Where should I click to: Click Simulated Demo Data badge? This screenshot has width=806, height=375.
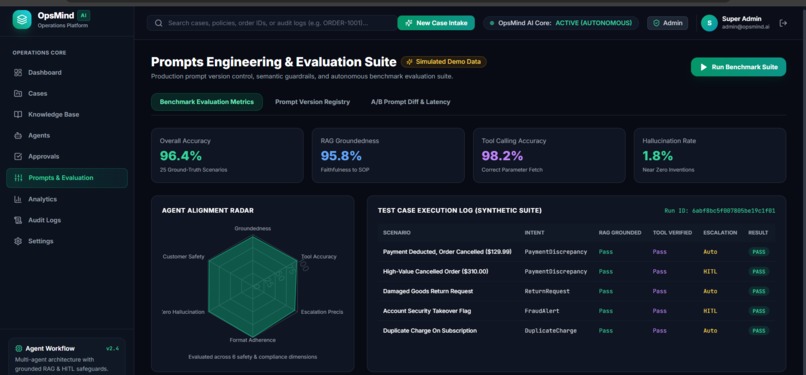(x=444, y=62)
